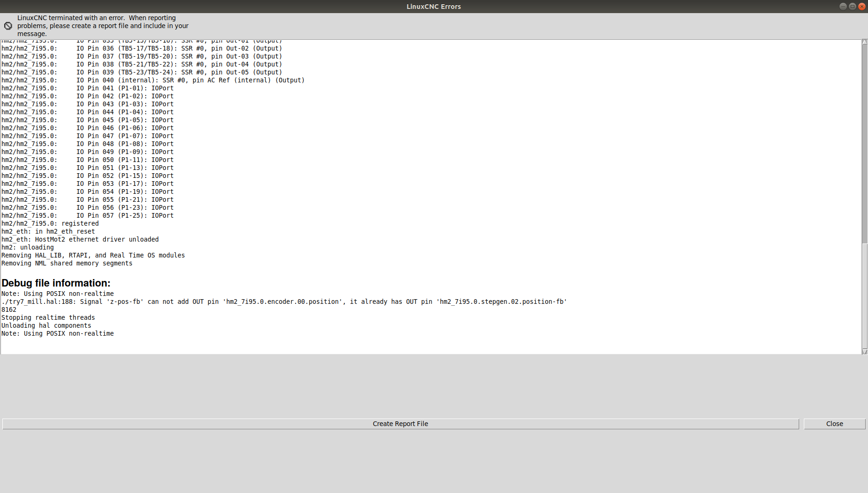Click the IO Pin 055 (P1-21) IOPort line
Screen dimensions: 868x493
pos(88,199)
